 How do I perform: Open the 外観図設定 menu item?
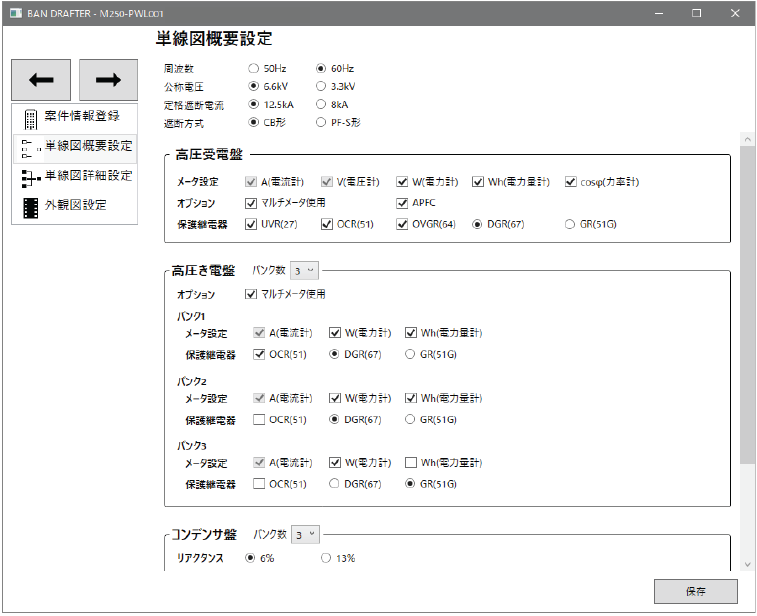(x=75, y=206)
